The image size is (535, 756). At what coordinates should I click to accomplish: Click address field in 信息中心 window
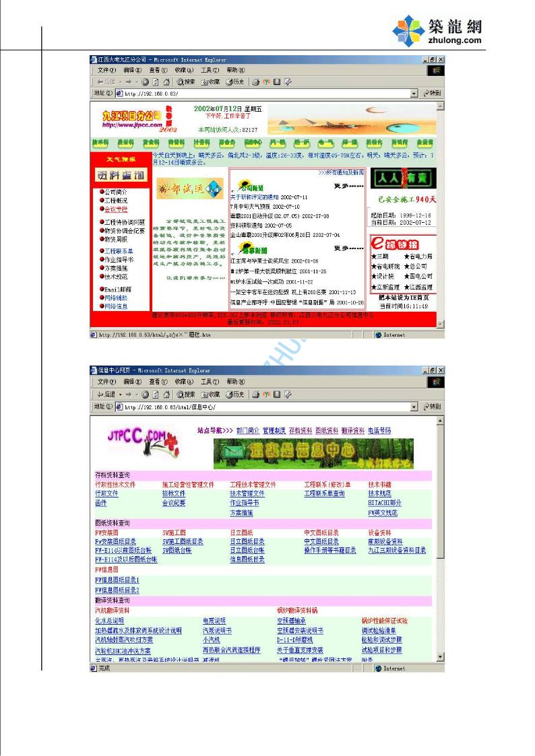click(267, 407)
